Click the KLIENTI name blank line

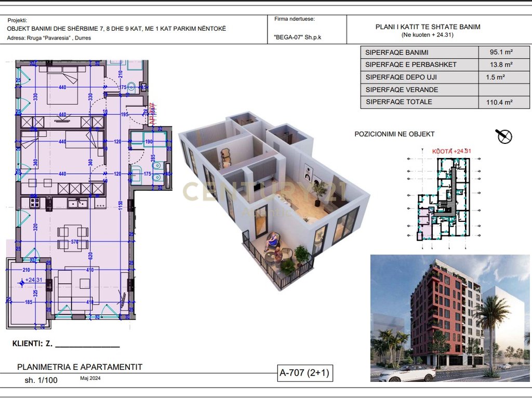pyautogui.click(x=87, y=344)
